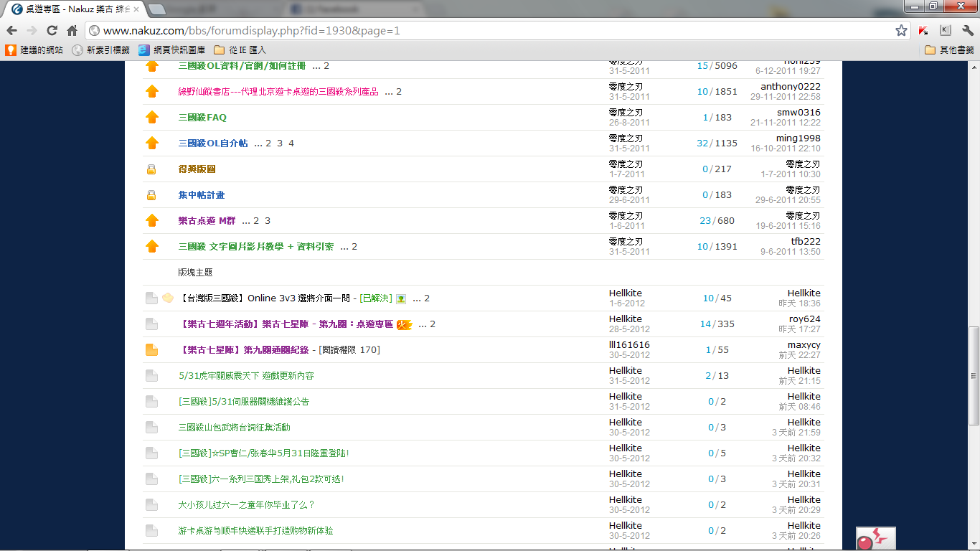Click the orange folder icon beside 第九關通關紀錄 thread
Image resolution: width=980 pixels, height=551 pixels.
tap(151, 350)
